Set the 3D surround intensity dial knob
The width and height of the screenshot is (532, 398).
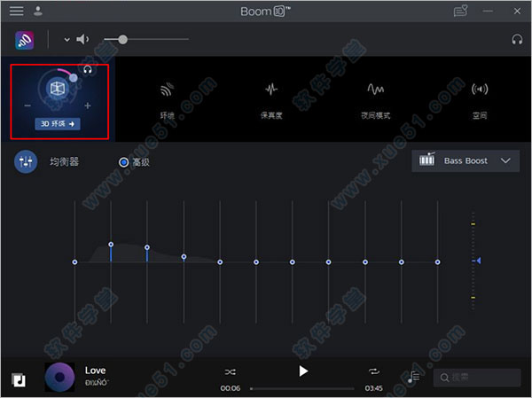coord(74,78)
